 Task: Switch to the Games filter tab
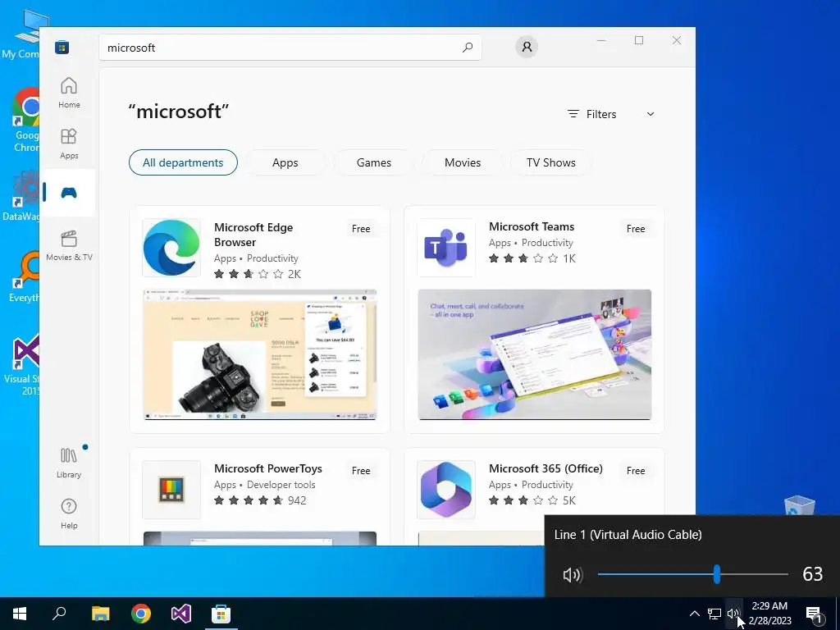pyautogui.click(x=374, y=162)
